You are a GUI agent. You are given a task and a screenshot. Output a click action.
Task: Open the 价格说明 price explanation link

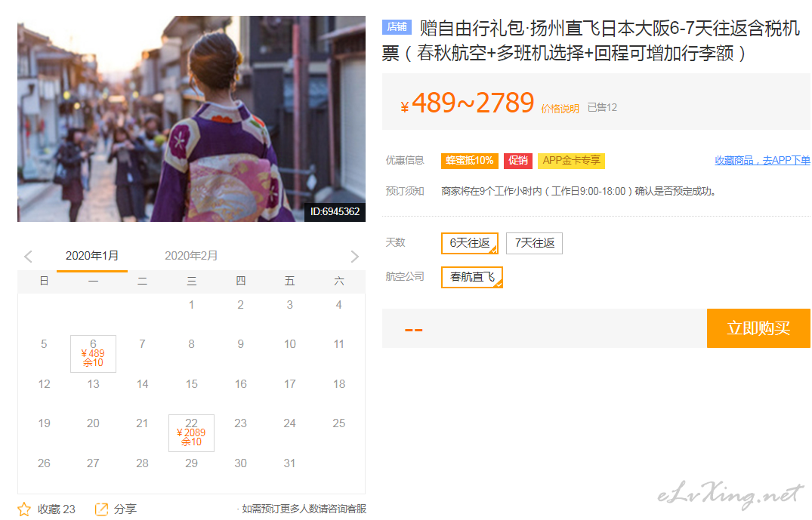560,109
